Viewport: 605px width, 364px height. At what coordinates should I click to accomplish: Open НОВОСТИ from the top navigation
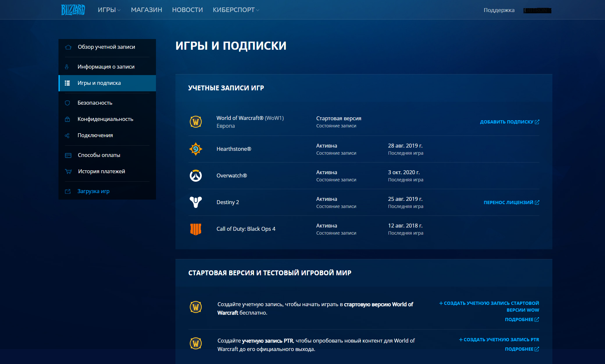coord(187,10)
